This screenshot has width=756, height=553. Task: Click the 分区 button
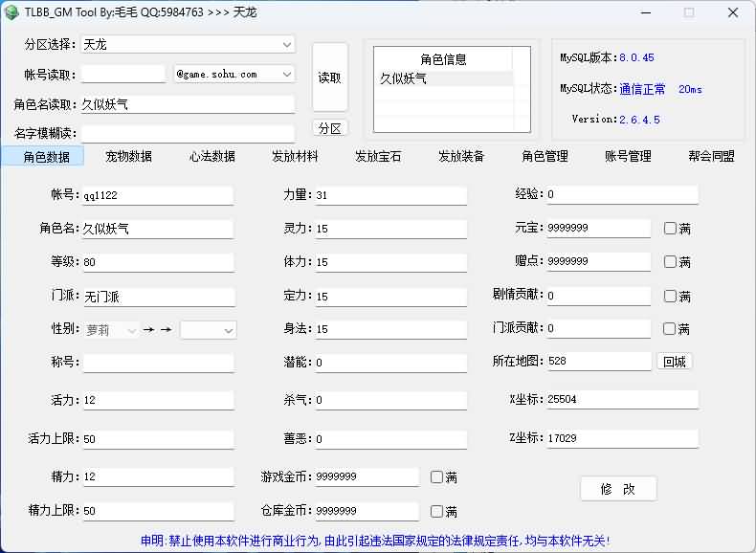coord(330,128)
